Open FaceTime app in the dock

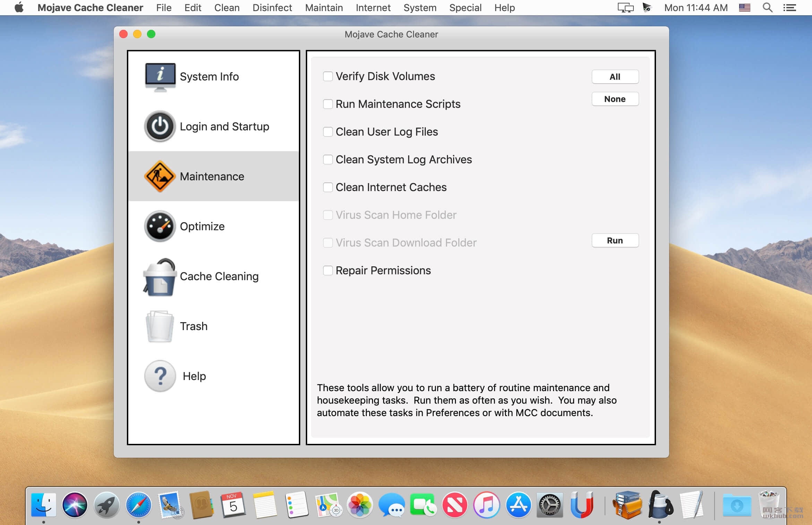pyautogui.click(x=423, y=505)
